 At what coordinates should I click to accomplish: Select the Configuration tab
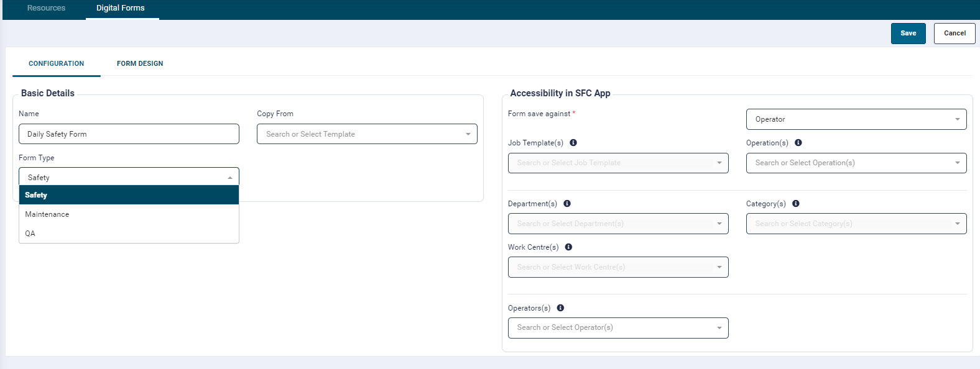pyautogui.click(x=57, y=63)
